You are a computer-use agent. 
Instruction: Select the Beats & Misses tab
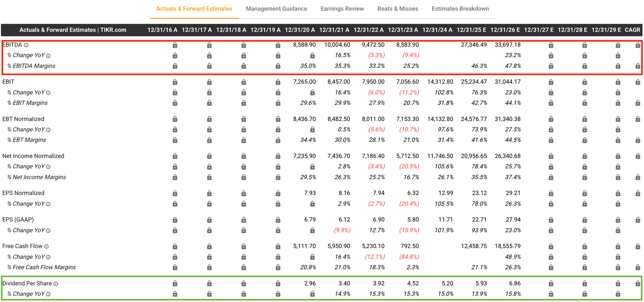pyautogui.click(x=398, y=9)
